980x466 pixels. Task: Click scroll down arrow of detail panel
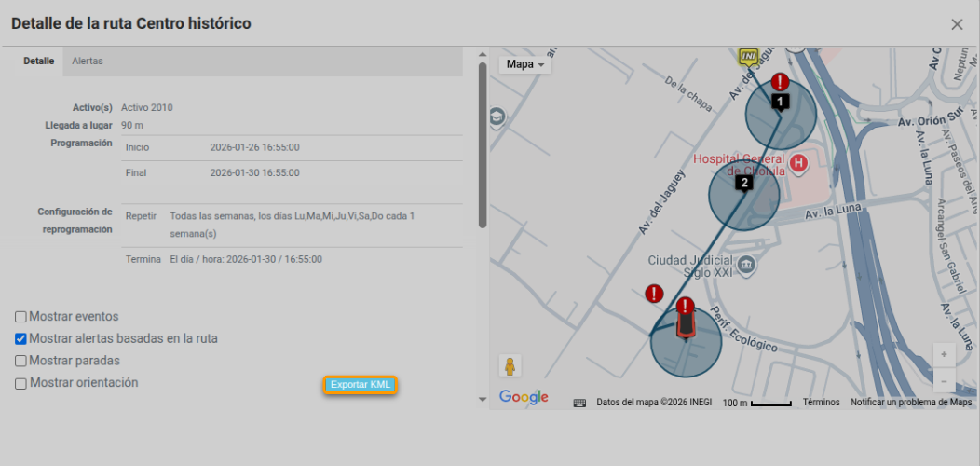(482, 399)
